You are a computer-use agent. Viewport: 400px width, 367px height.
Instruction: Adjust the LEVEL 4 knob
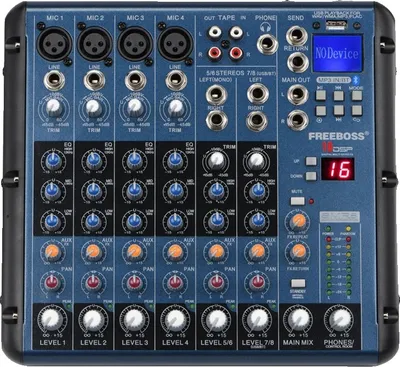(x=175, y=319)
